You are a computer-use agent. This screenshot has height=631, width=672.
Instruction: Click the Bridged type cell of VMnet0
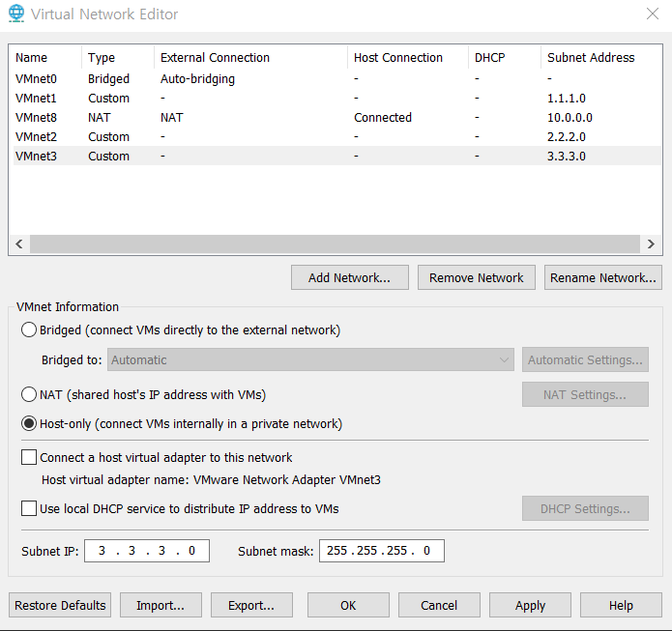(x=108, y=79)
